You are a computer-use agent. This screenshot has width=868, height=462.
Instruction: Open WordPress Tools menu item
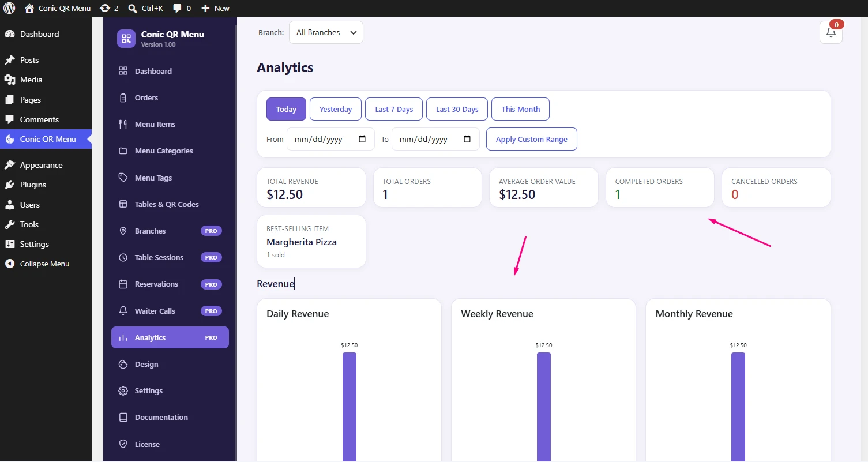pyautogui.click(x=46, y=224)
